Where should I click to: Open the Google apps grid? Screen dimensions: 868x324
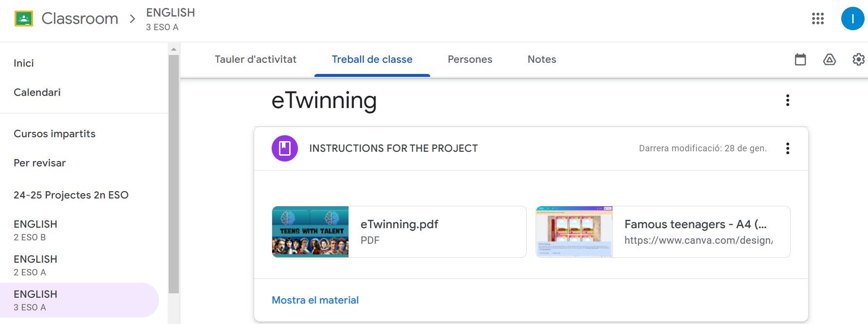[818, 18]
